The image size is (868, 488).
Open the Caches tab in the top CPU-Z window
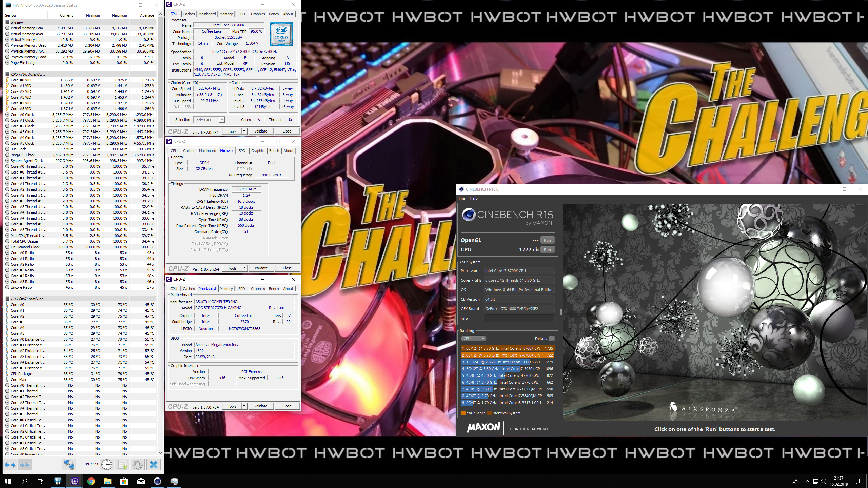189,14
